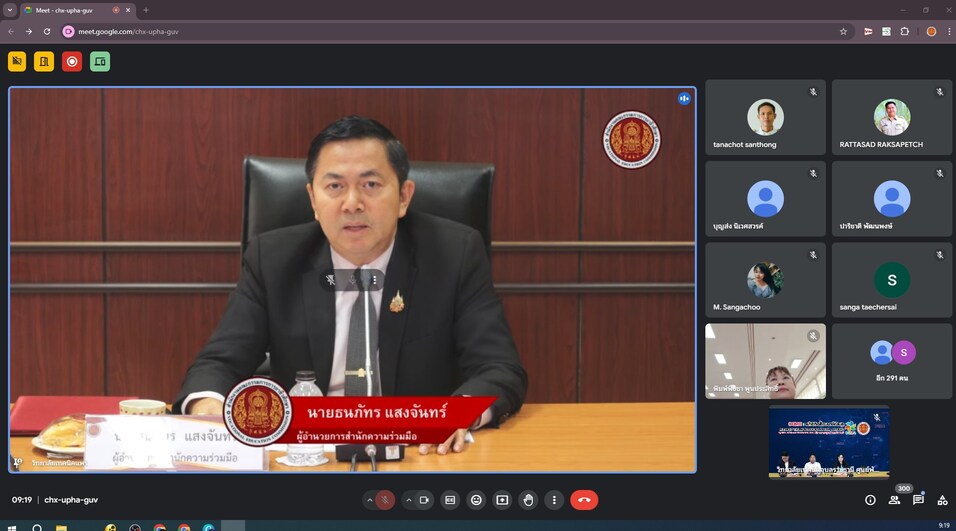This screenshot has height=531, width=956.
Task: Expand audio settings arrow beside microphone
Action: 369,500
